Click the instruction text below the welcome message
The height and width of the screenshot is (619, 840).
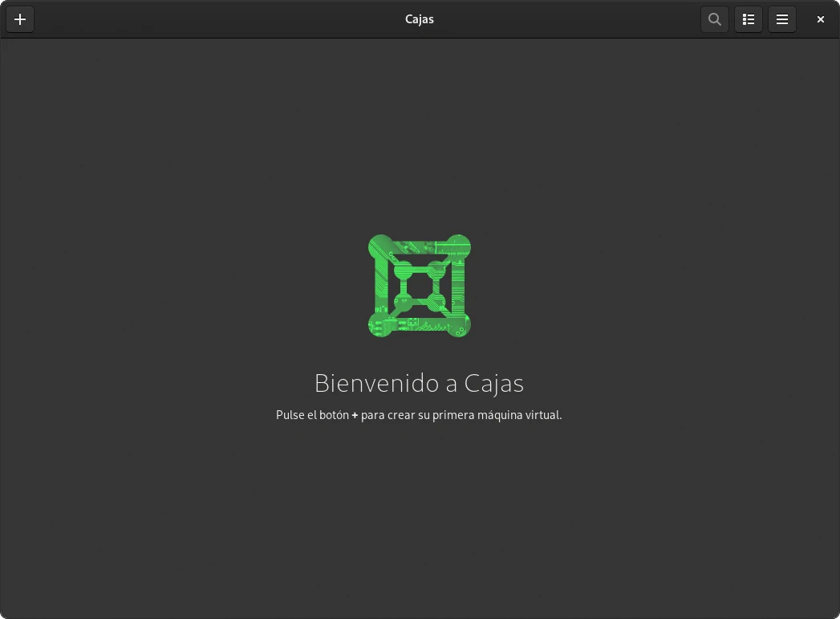pyautogui.click(x=419, y=415)
